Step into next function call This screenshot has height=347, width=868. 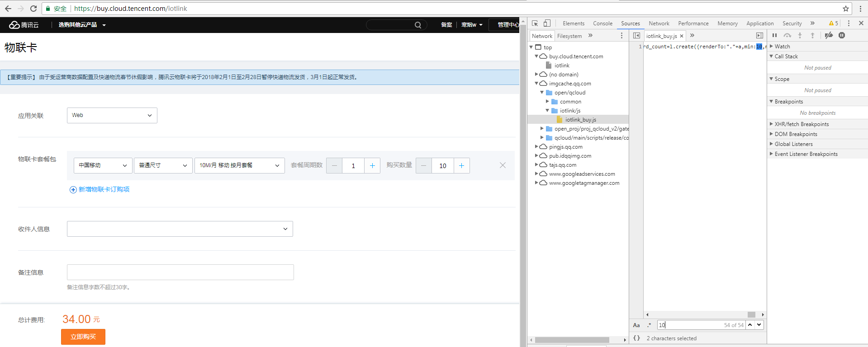[800, 35]
